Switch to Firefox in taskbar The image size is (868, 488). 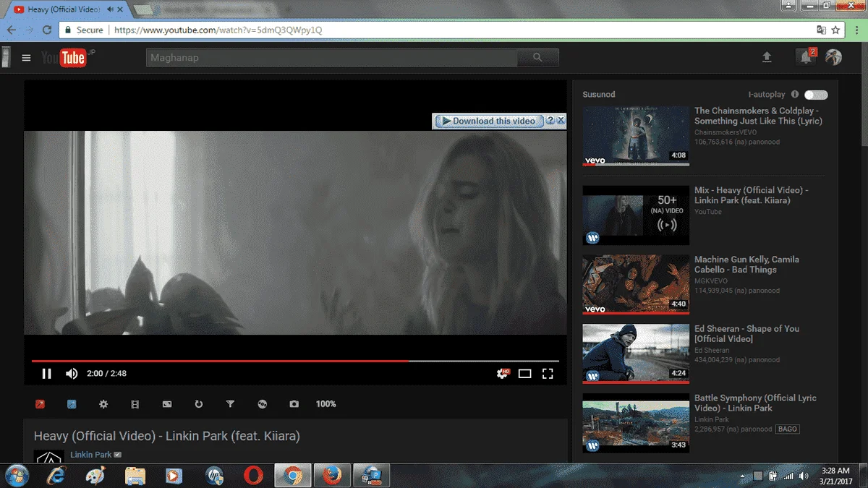(x=332, y=476)
